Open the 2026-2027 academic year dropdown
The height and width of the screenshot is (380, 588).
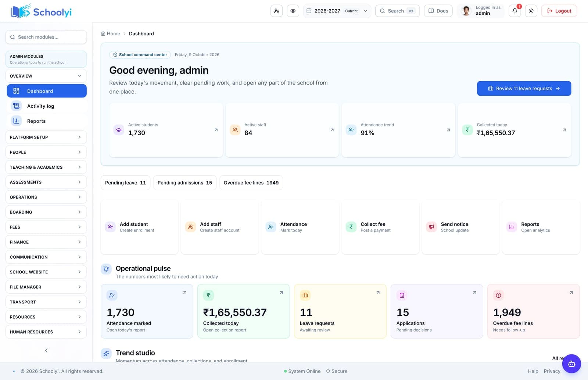coord(337,11)
